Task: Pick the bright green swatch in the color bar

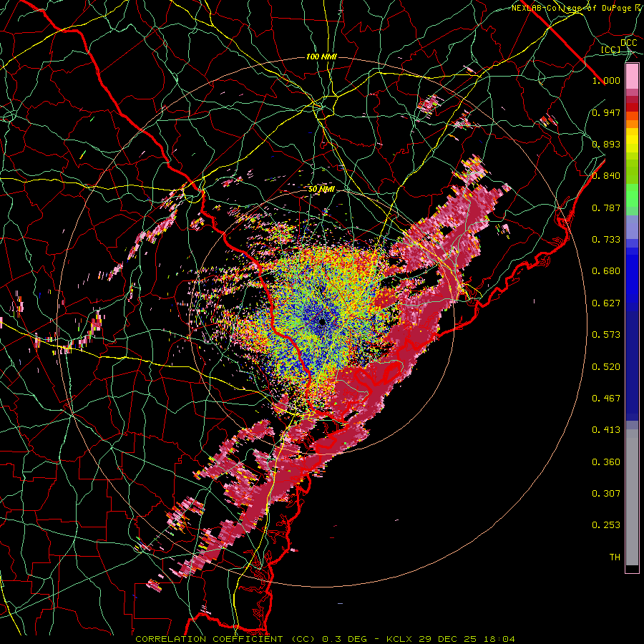Action: point(632,195)
